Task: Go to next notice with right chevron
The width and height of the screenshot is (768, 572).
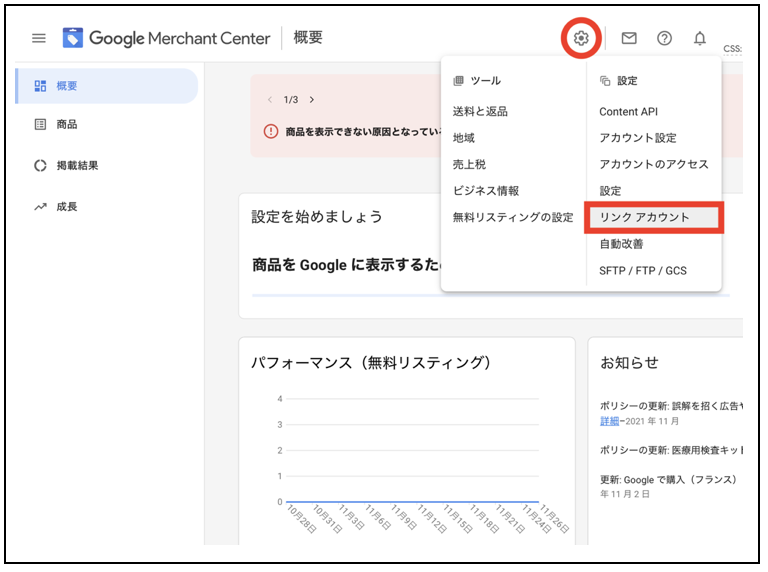Action: coord(312,100)
